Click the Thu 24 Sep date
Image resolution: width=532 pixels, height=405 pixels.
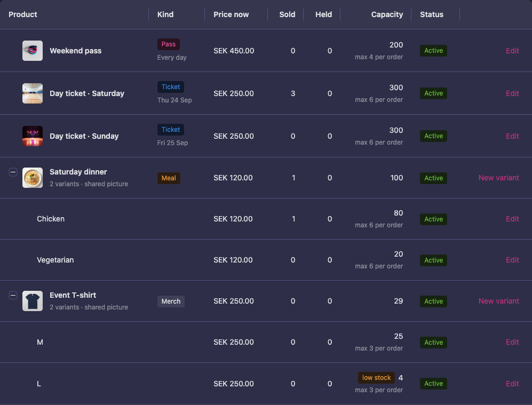tap(174, 100)
